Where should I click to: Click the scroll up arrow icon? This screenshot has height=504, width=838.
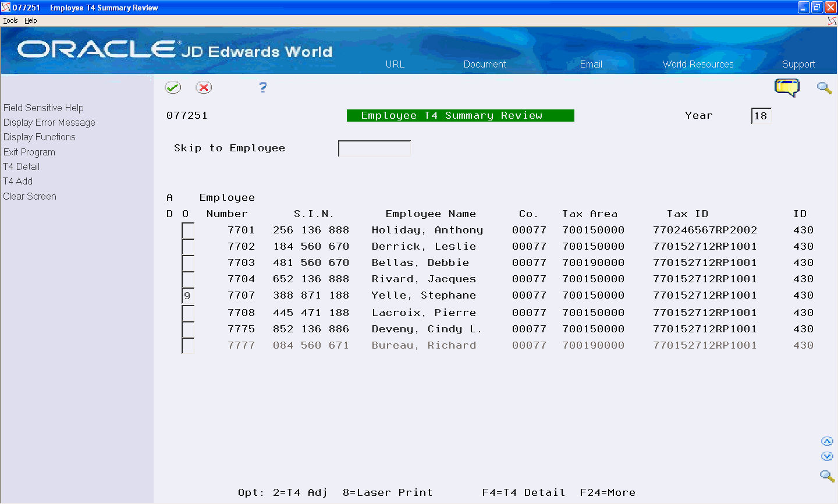827,441
